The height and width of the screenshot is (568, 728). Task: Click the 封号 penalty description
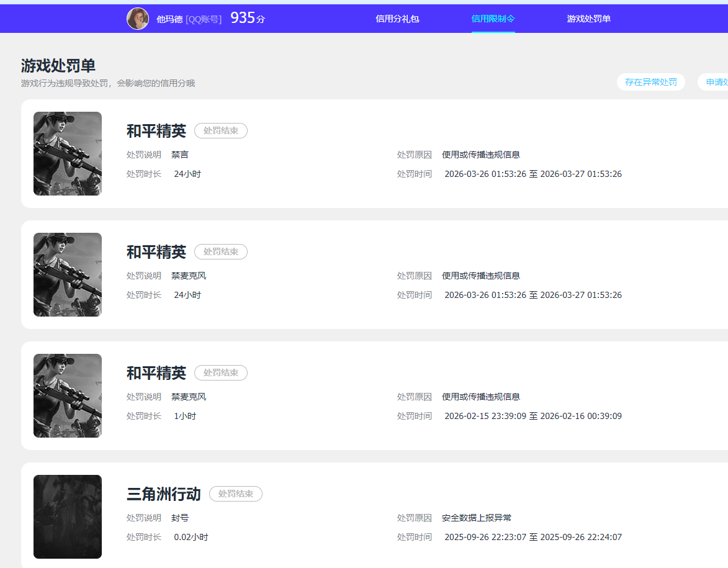click(180, 518)
